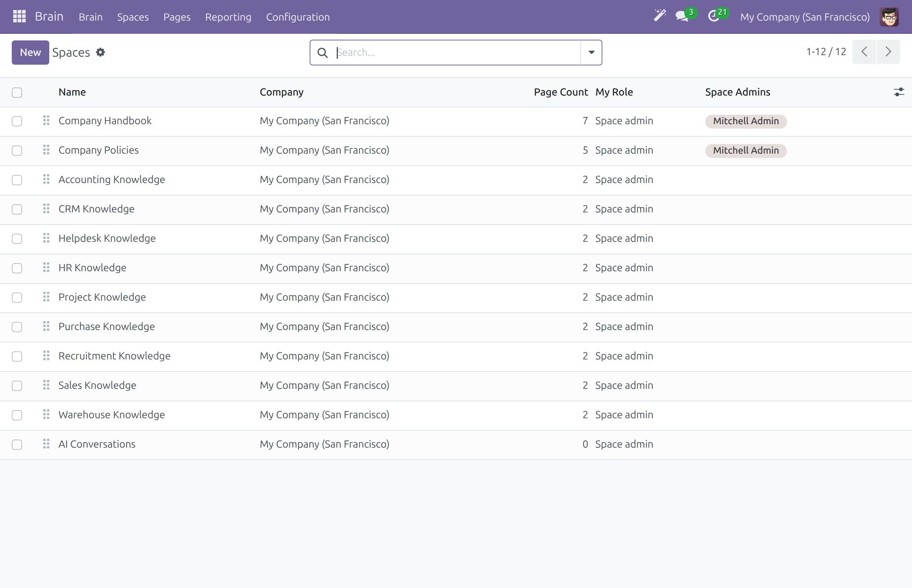
Task: Grab the HR Knowledge row drag handle
Action: click(x=46, y=268)
